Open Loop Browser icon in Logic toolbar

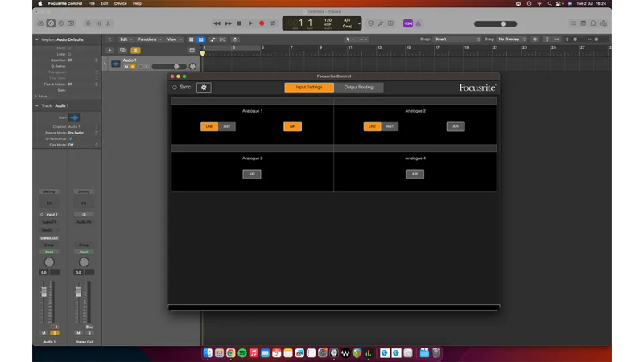click(x=593, y=23)
